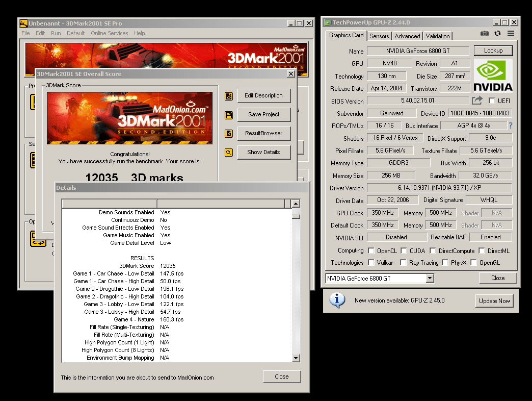Click the BIOS Version field 5.40.02.15.01
532x401 pixels.
coord(418,101)
